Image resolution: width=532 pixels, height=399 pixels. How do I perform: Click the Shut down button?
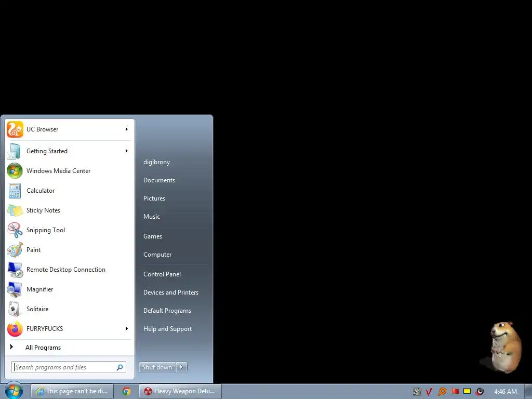tap(157, 367)
